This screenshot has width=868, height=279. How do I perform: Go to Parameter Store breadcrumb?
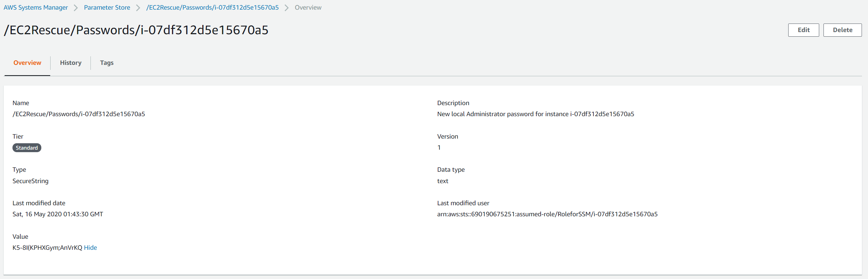pos(107,7)
